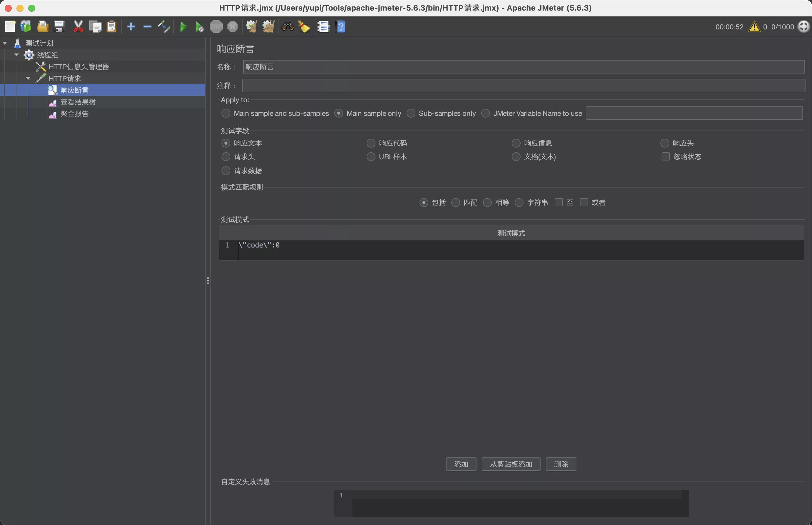Select 响应信息 test field radio
This screenshot has width=812, height=525.
(x=516, y=143)
